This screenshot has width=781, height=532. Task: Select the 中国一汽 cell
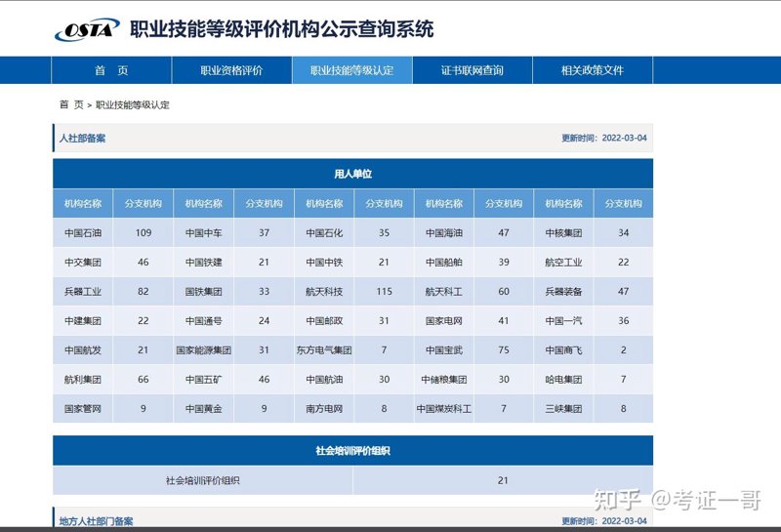pyautogui.click(x=563, y=321)
